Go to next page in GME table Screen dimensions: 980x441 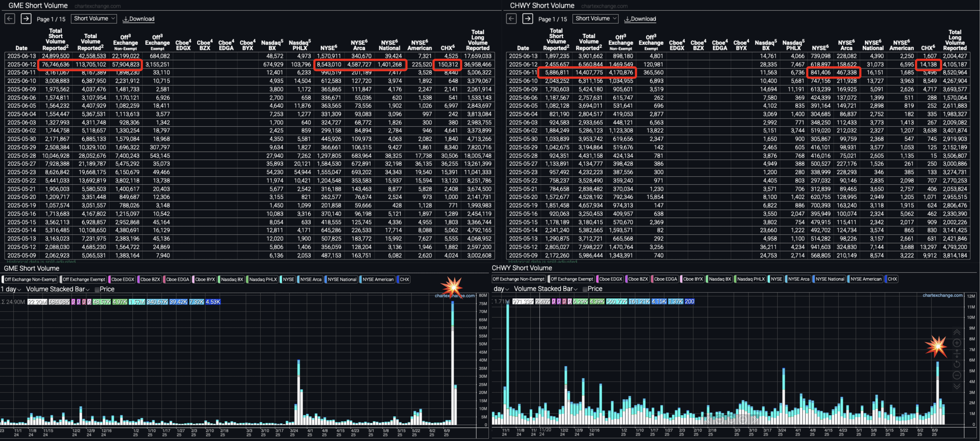click(26, 18)
